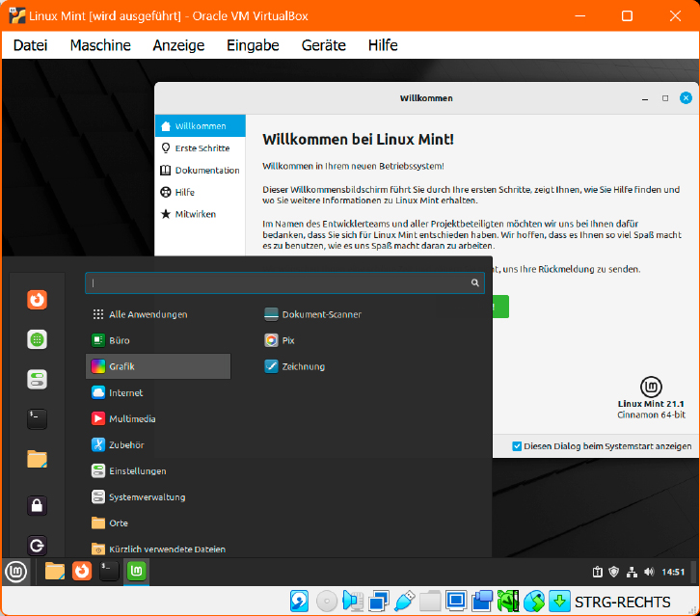Click the VirtualBox audio status icon
This screenshot has height=616, width=700.
point(353,602)
